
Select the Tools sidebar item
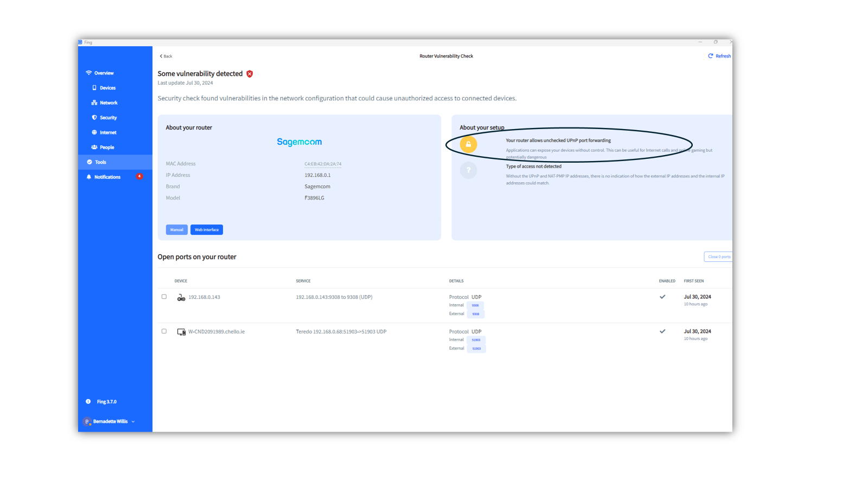115,162
